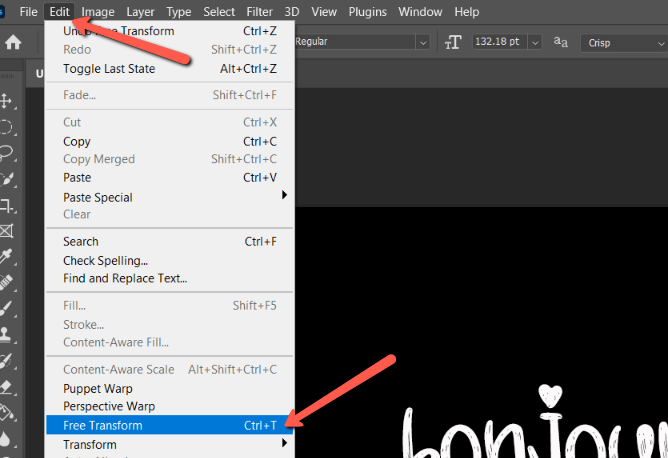The height and width of the screenshot is (458, 668).
Task: Close the open Edit menu
Action: (59, 12)
